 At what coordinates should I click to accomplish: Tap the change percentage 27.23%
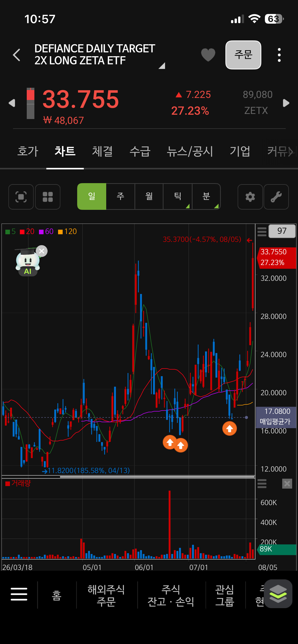190,111
